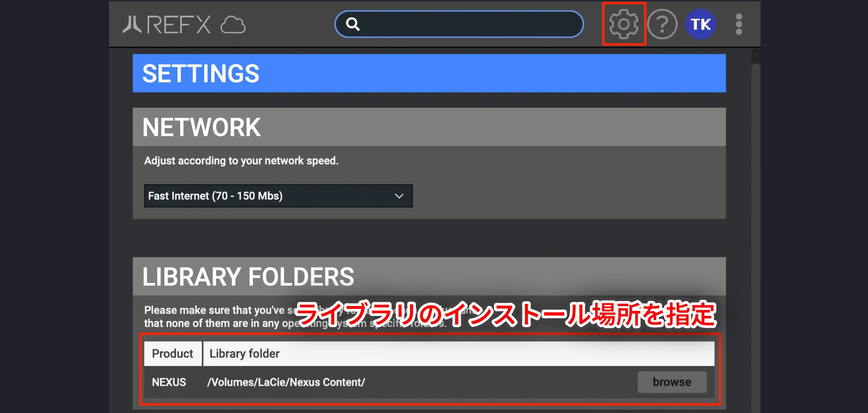Screen dimensions: 868x413
Task: Click the reFX Cloud logo
Action: 184,24
